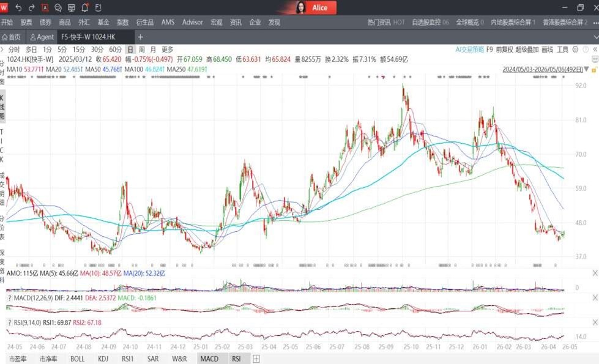Click the undo arrow icon in title bar
The height and width of the screenshot is (364, 599).
pos(18,7)
